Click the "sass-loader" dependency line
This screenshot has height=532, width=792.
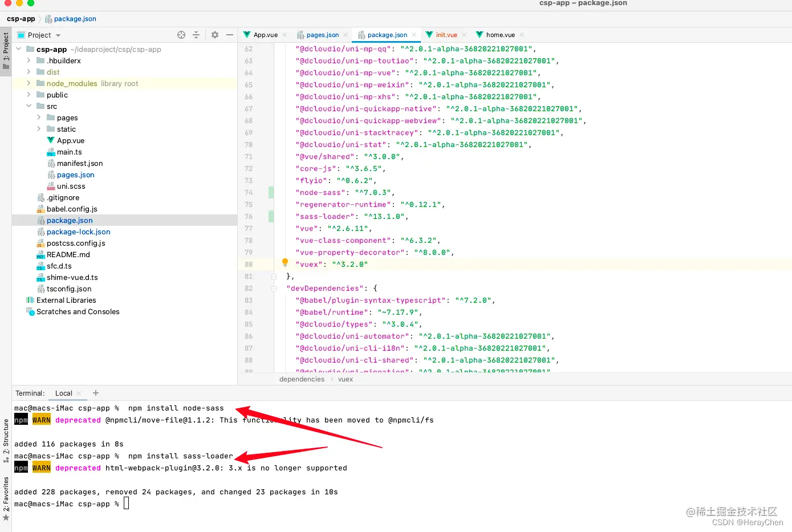351,217
